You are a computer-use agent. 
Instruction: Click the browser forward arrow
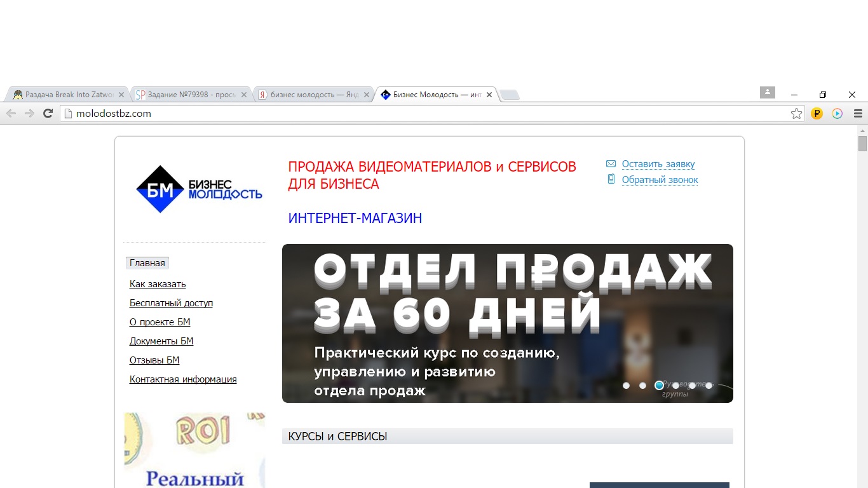pos(29,113)
